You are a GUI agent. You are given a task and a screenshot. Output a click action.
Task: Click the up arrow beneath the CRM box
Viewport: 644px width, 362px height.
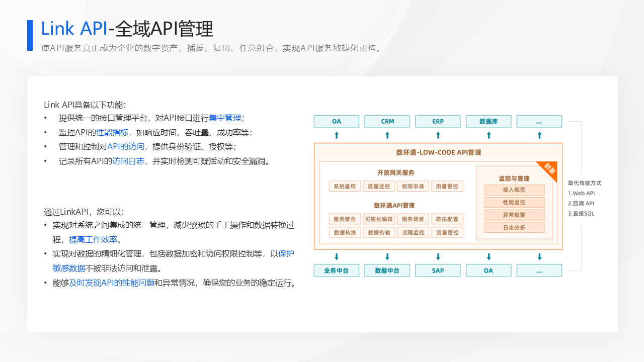pyautogui.click(x=387, y=135)
